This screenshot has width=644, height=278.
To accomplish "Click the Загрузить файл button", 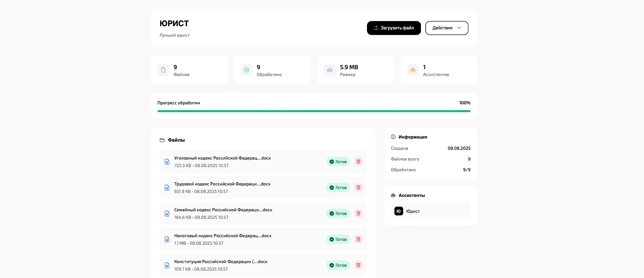I will pos(394,28).
